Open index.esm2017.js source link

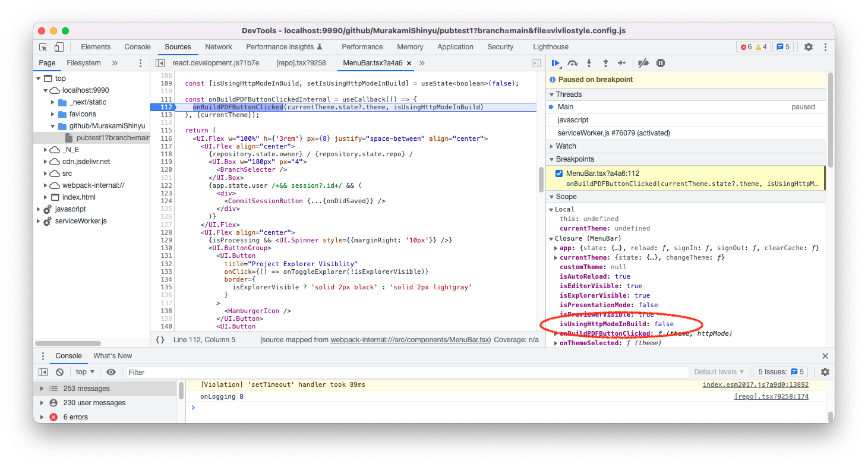(x=756, y=385)
